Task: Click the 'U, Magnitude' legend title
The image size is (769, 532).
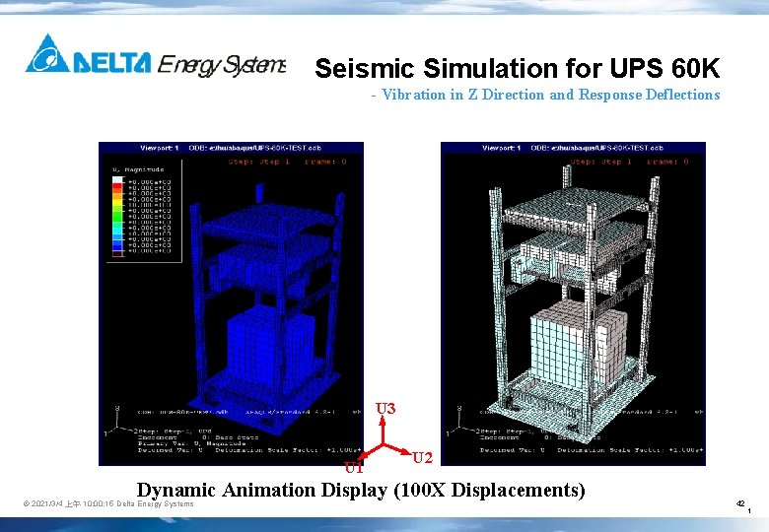Action: point(139,169)
